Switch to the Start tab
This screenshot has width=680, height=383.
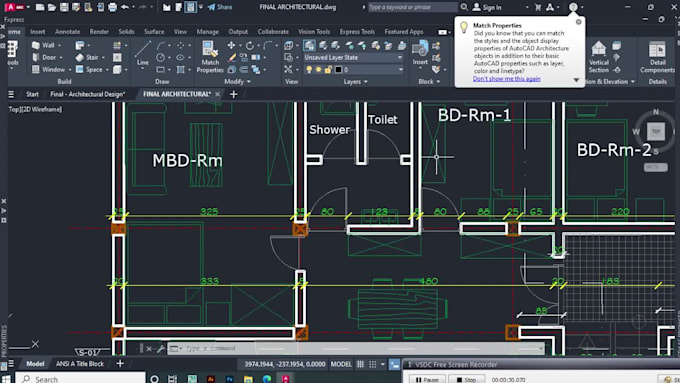click(32, 94)
